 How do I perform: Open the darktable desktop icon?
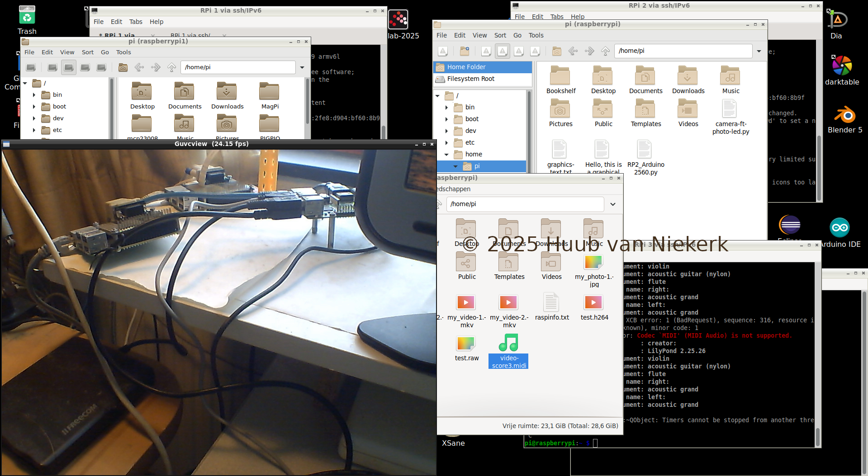pos(842,66)
